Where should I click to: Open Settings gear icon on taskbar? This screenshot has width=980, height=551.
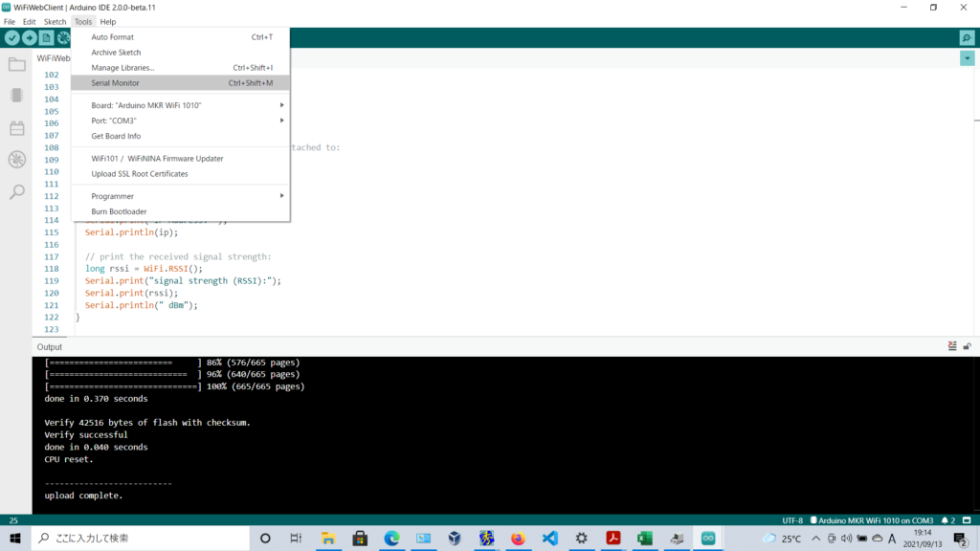click(x=581, y=538)
